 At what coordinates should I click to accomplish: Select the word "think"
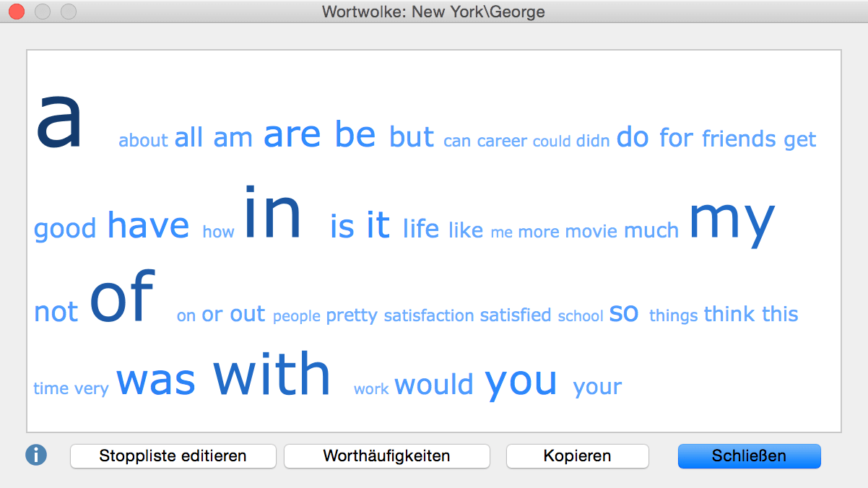tap(729, 314)
